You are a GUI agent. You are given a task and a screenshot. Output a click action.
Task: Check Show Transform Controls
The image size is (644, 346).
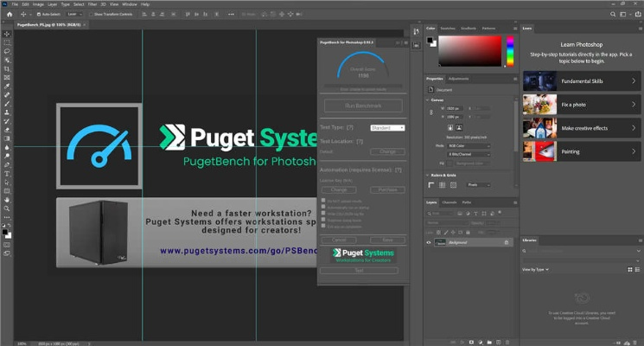point(90,15)
